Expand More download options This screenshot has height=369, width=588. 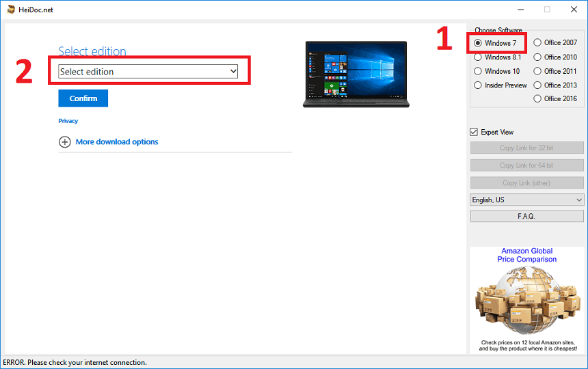pos(117,142)
